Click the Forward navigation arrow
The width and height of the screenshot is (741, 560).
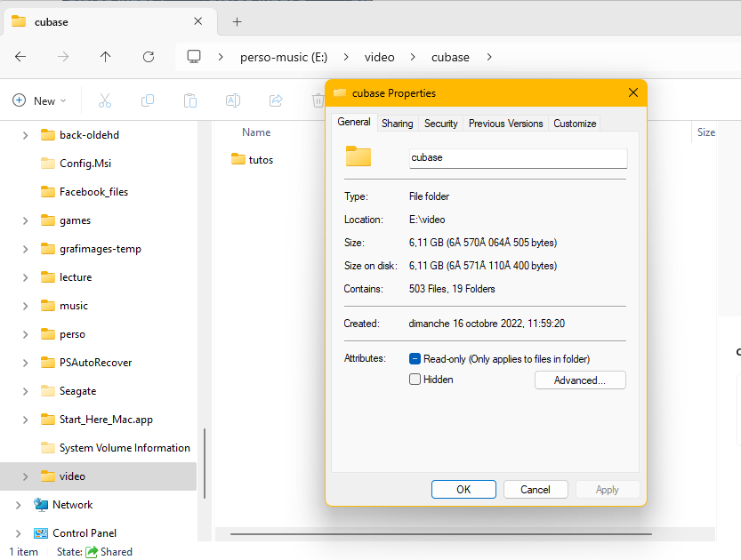[63, 57]
